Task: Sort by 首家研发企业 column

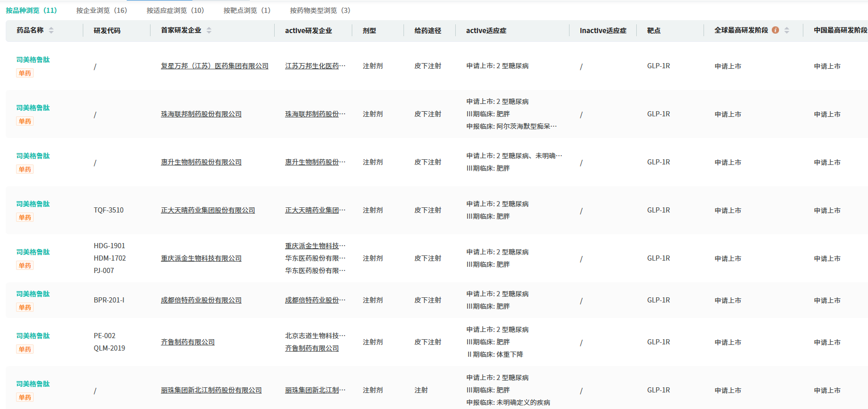Action: 209,31
